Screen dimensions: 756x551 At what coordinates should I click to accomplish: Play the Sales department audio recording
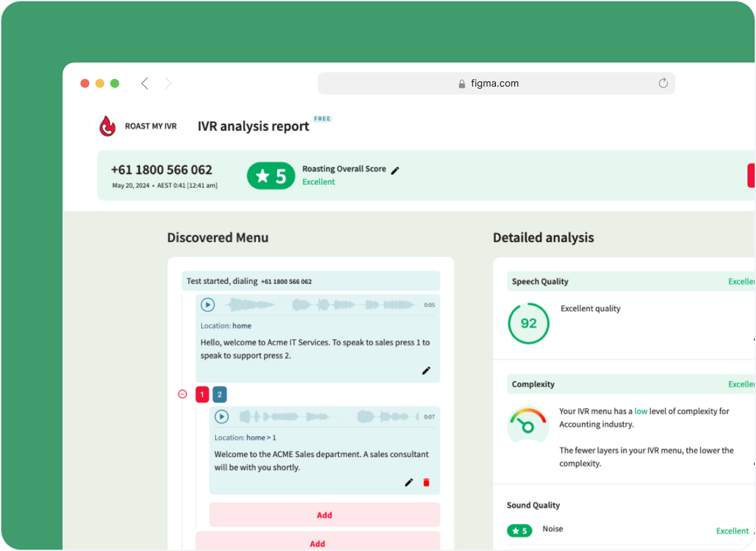(x=222, y=417)
